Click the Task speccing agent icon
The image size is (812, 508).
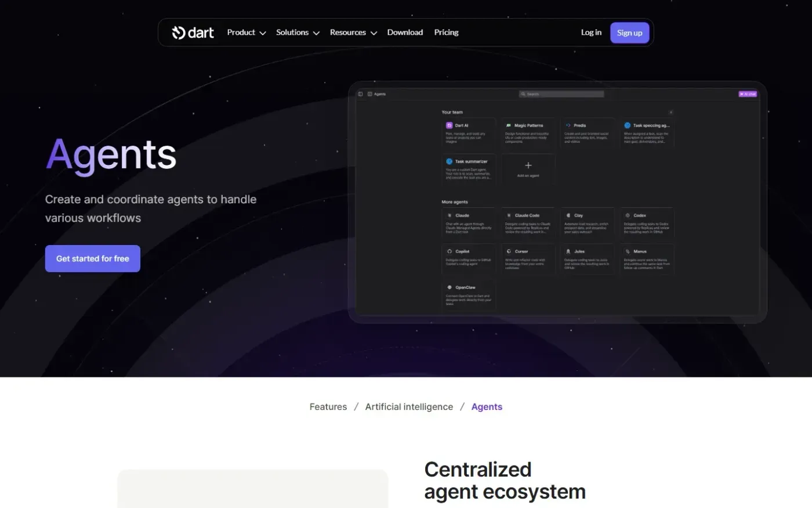coord(628,125)
